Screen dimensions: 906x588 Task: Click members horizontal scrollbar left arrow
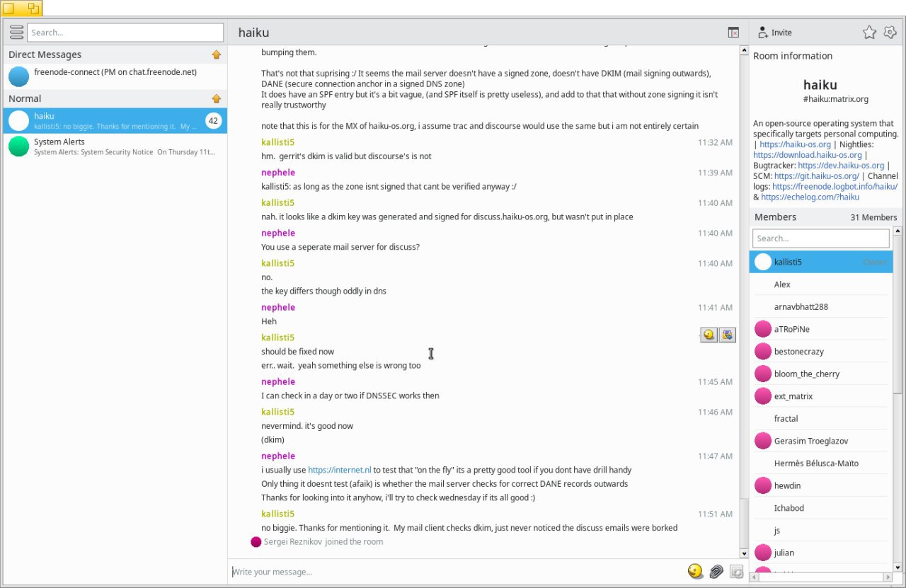(x=755, y=577)
